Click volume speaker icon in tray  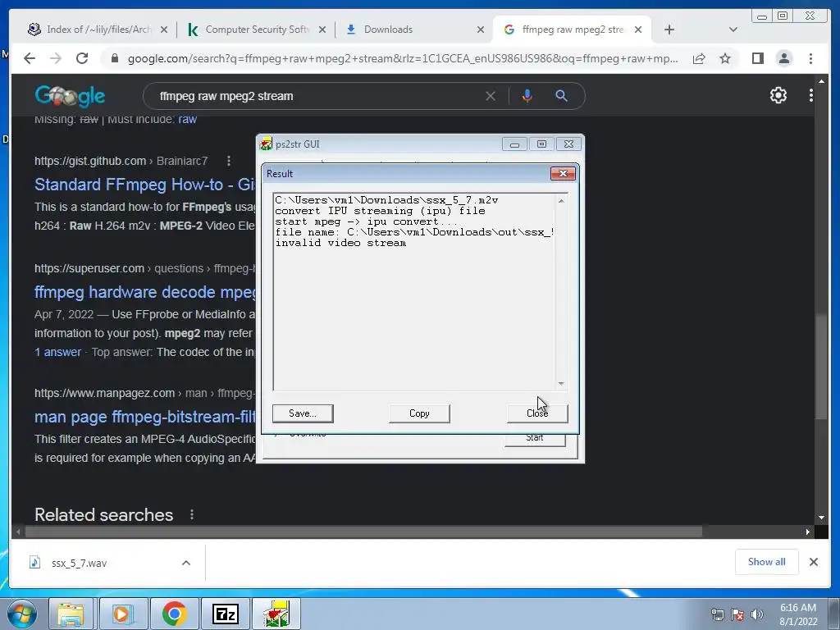pyautogui.click(x=756, y=615)
